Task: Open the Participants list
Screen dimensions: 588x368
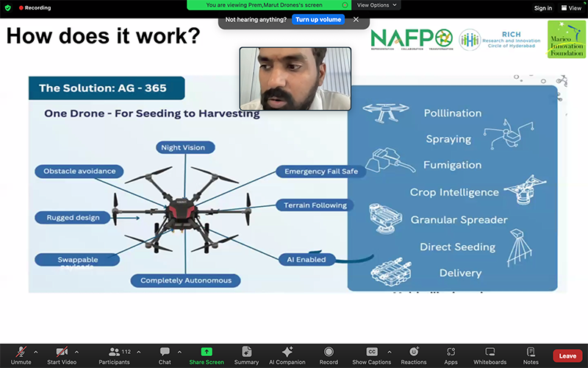Action: click(113, 355)
